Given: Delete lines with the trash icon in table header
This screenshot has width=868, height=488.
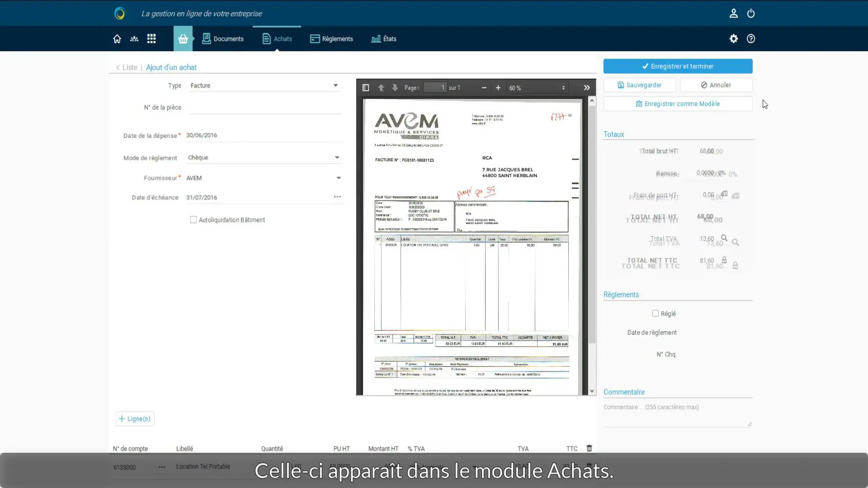Looking at the screenshot, I should click(x=589, y=448).
